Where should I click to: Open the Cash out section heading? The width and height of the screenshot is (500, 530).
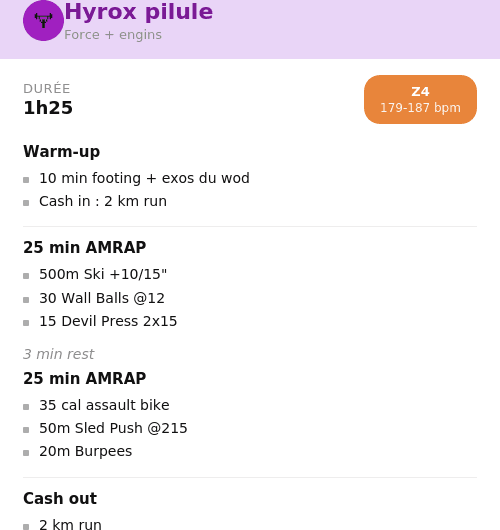point(60,498)
